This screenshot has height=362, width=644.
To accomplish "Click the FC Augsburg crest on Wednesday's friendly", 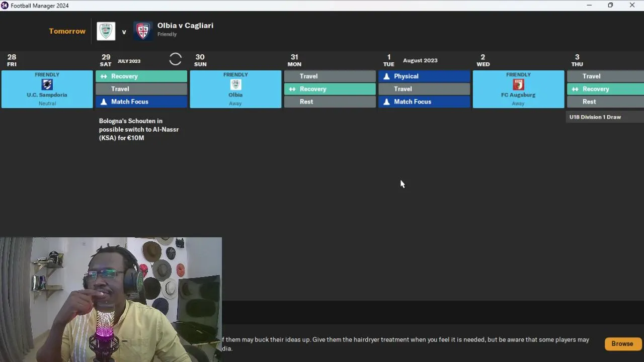I will [518, 84].
